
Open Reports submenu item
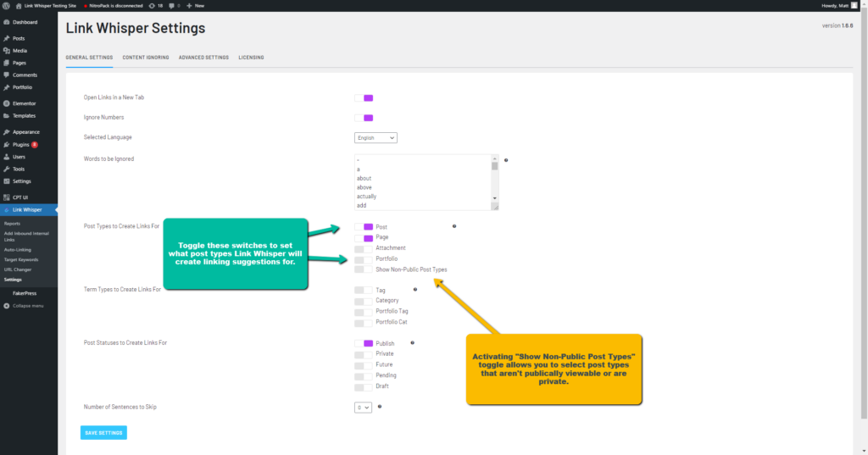click(12, 224)
